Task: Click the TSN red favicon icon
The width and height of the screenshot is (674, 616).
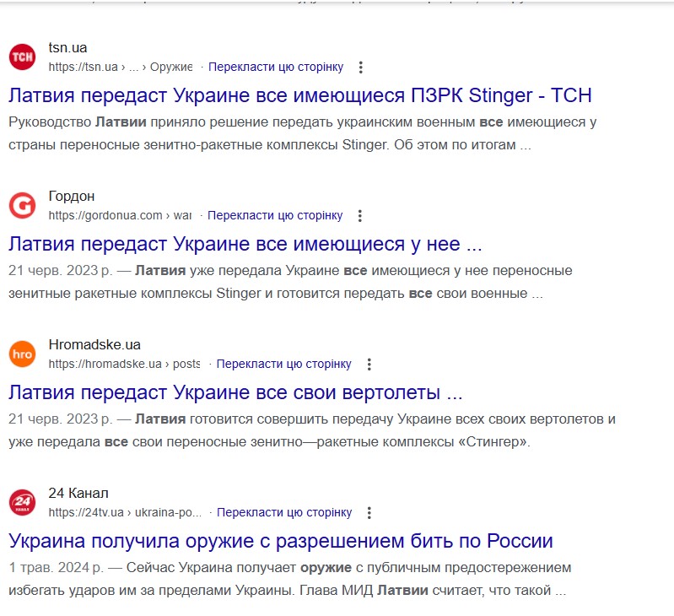Action: point(22,57)
